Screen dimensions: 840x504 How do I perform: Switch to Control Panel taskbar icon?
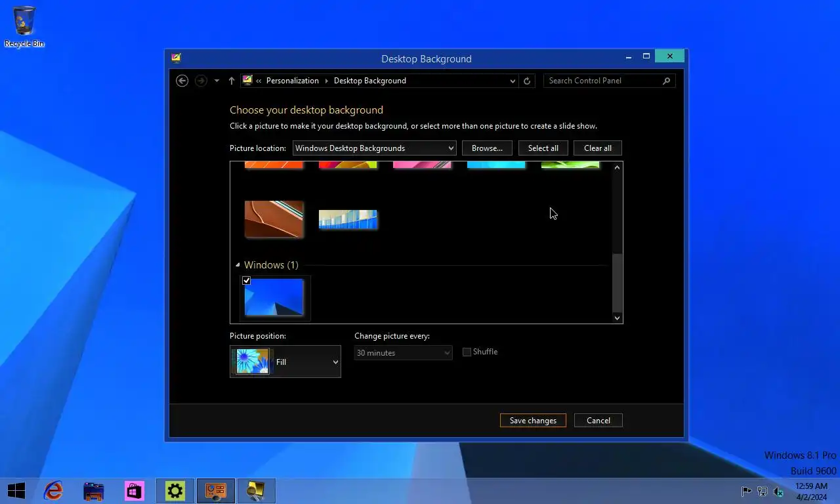click(x=216, y=490)
